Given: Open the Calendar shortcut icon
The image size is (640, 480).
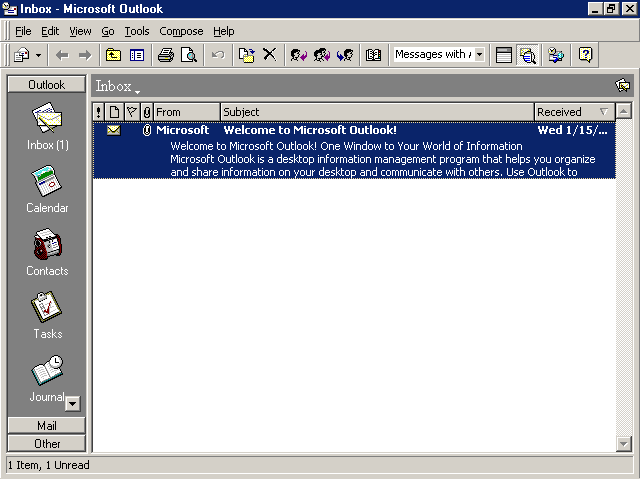Looking at the screenshot, I should tap(47, 189).
